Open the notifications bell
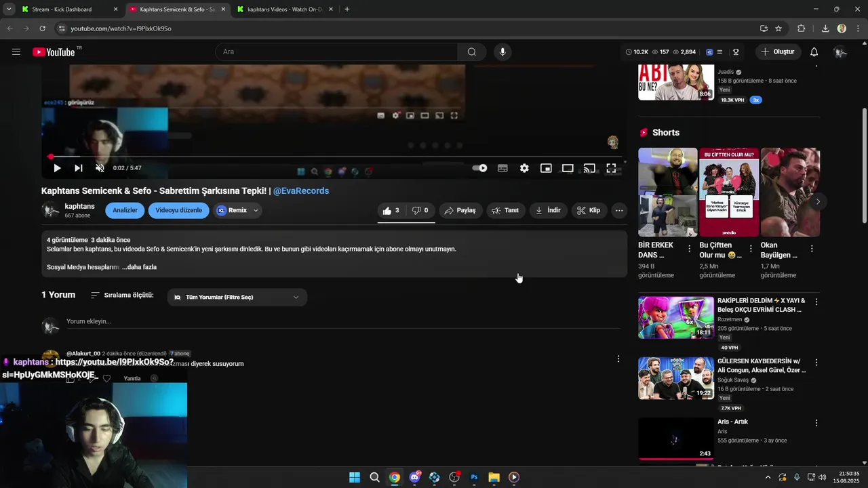This screenshot has height=488, width=868. pos(814,52)
